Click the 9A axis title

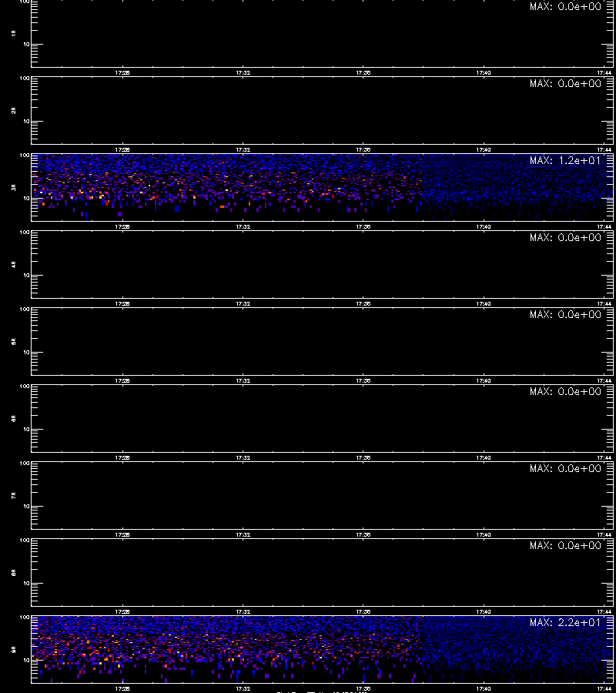pyautogui.click(x=14, y=649)
